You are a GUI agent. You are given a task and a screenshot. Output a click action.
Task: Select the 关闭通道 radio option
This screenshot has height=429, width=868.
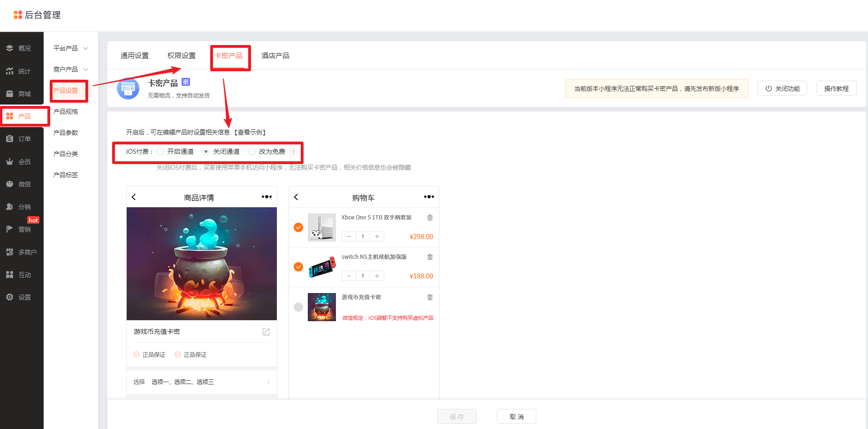(x=206, y=151)
